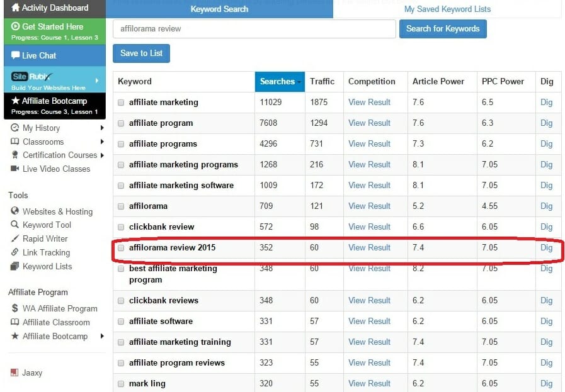This screenshot has width=565, height=392.
Task: Click the Jaaxy logo icon
Action: coord(14,372)
